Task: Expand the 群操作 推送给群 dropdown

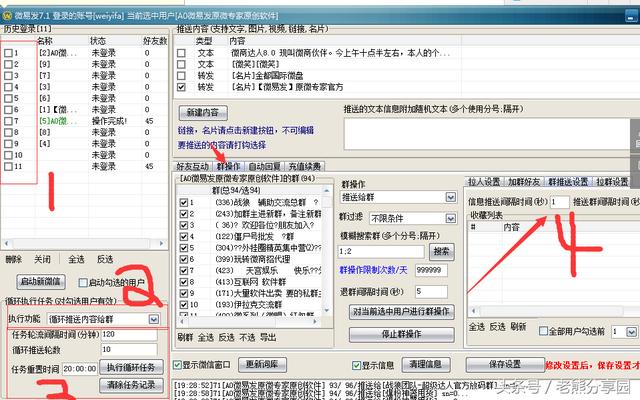Action: click(x=451, y=197)
